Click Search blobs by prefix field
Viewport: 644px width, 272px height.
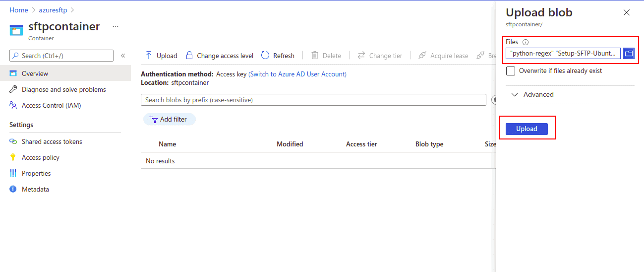click(x=313, y=100)
